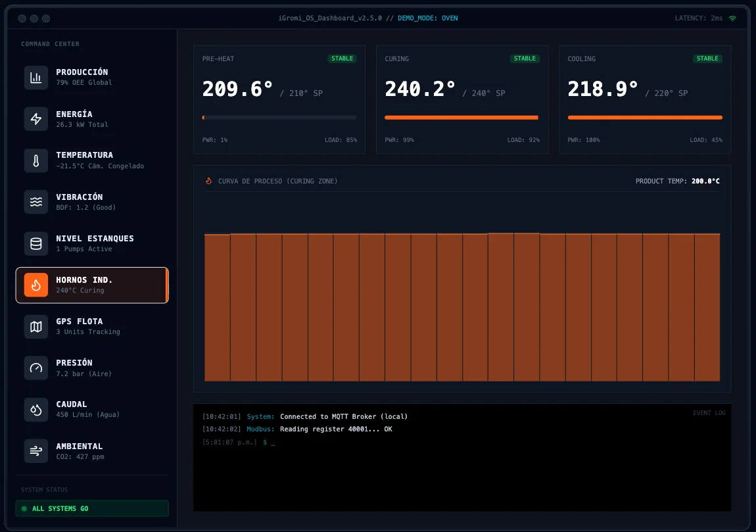Click the Wi-Fi signal icon beside latency

point(732,18)
